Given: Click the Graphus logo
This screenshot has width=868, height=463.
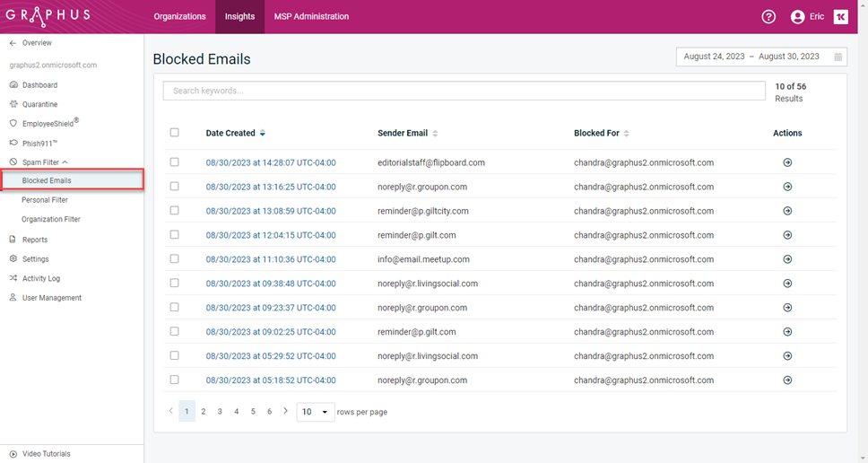Looking at the screenshot, I should click(48, 15).
